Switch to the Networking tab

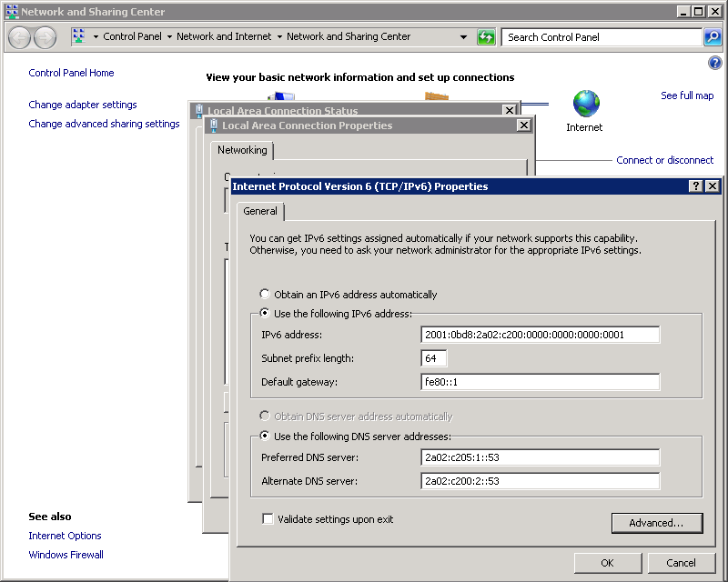[x=242, y=150]
